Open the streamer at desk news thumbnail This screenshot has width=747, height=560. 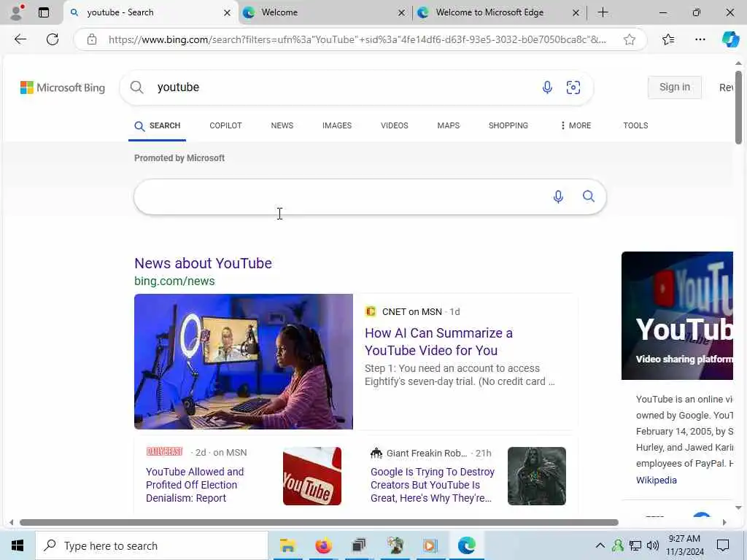[x=244, y=362]
